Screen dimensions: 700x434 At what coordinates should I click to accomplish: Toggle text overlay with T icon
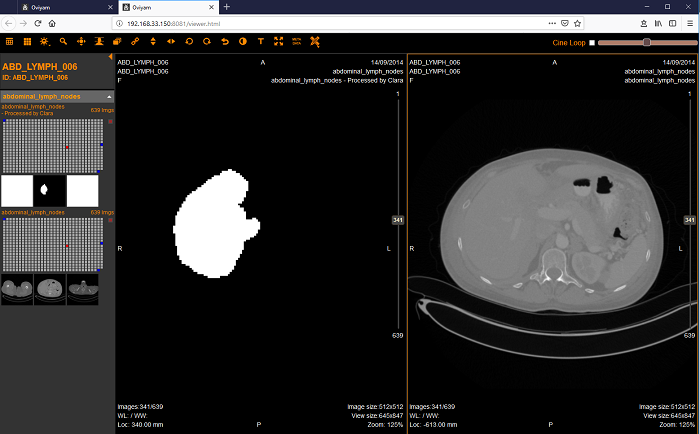(260, 42)
